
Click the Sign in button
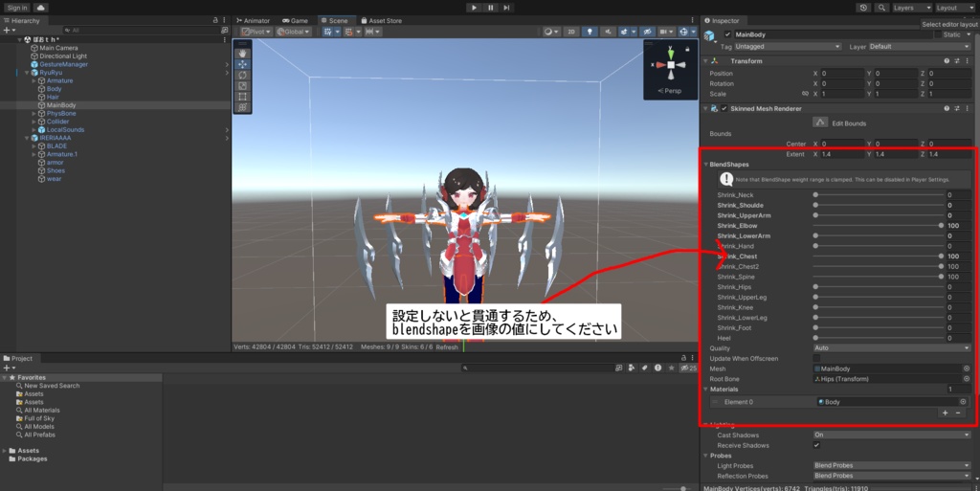pos(17,8)
